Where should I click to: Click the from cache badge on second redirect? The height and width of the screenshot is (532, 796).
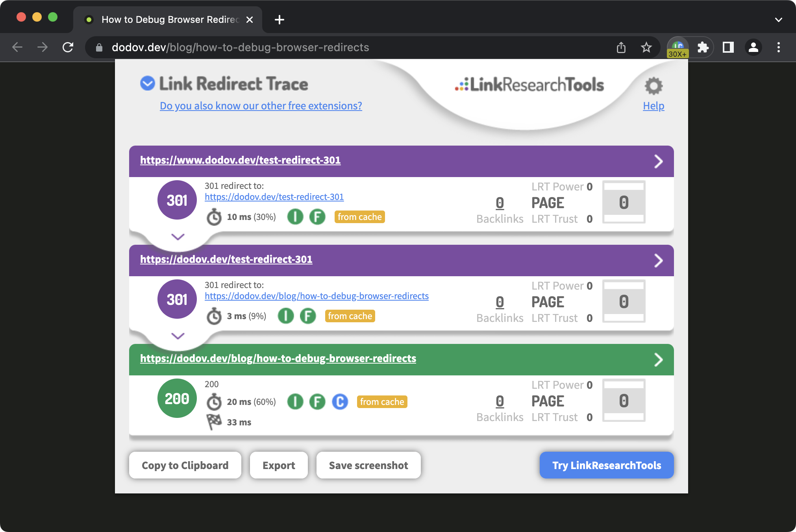point(350,316)
